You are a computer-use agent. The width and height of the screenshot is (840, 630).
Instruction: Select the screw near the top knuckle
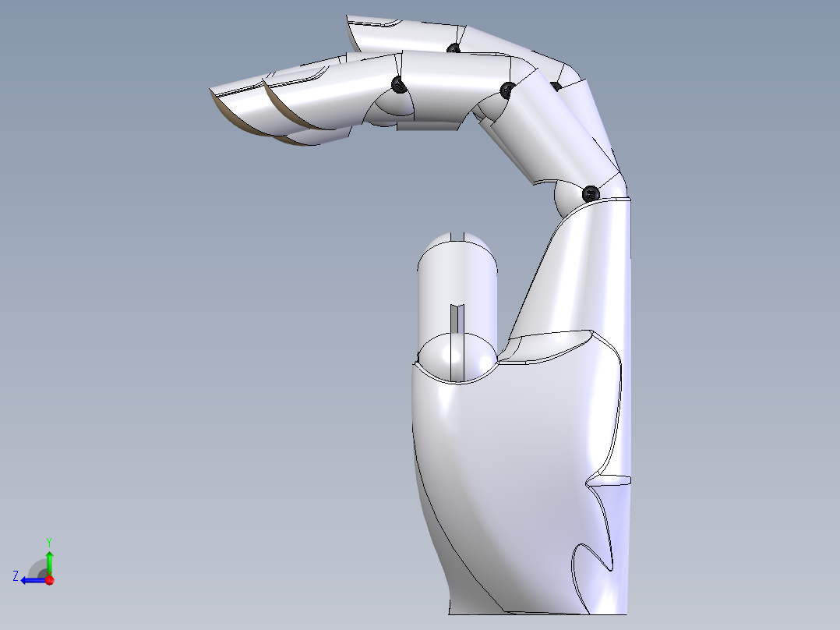453,47
